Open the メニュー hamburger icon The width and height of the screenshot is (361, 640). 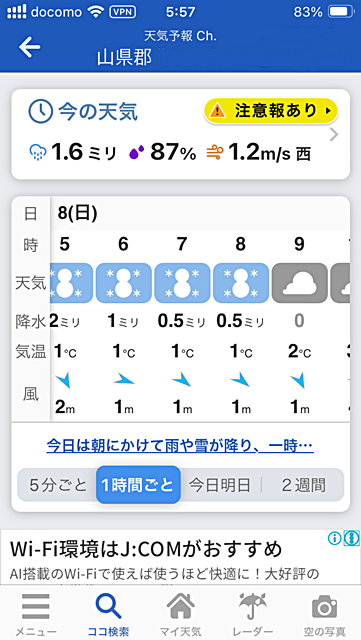tap(36, 606)
